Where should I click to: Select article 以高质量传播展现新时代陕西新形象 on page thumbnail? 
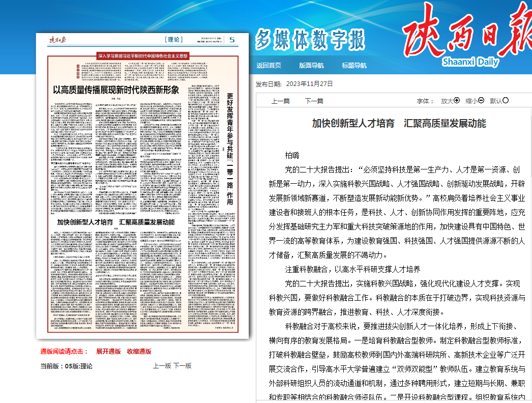[116, 90]
